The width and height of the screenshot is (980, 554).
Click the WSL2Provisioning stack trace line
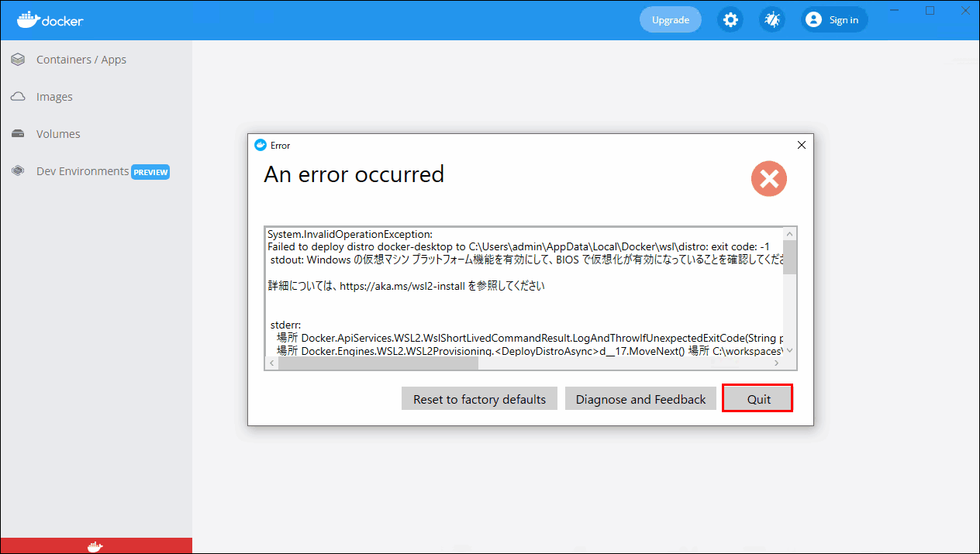click(530, 350)
